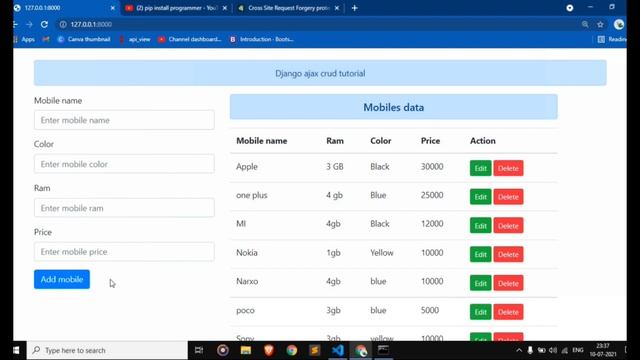Delete the Apple row

pos(508,168)
